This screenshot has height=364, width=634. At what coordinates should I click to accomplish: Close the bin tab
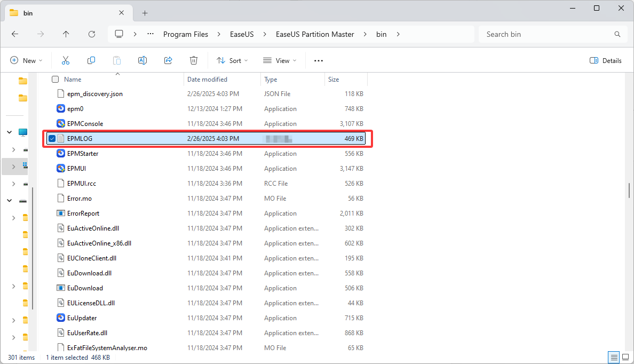click(x=121, y=13)
